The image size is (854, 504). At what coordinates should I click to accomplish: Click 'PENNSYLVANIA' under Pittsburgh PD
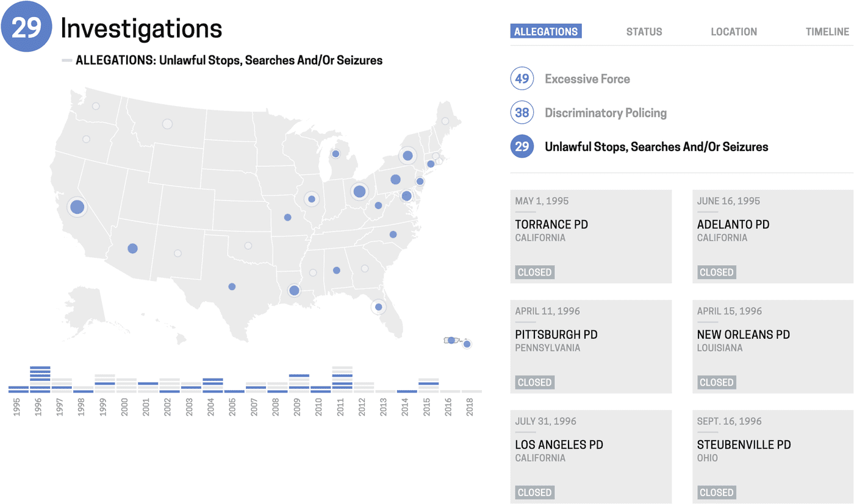(x=548, y=348)
